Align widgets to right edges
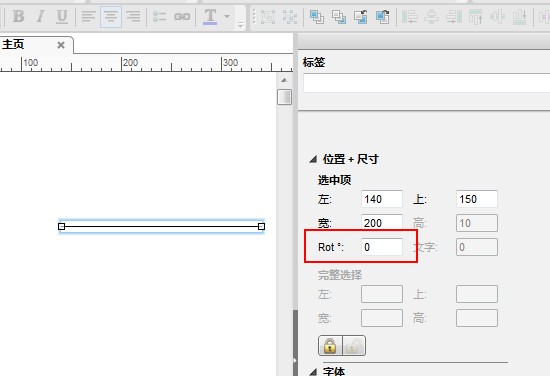The width and height of the screenshot is (550, 376). click(x=454, y=16)
